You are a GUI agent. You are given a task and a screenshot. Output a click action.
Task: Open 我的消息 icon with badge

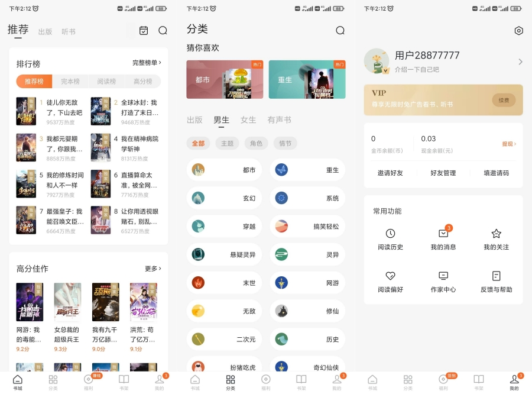click(443, 234)
